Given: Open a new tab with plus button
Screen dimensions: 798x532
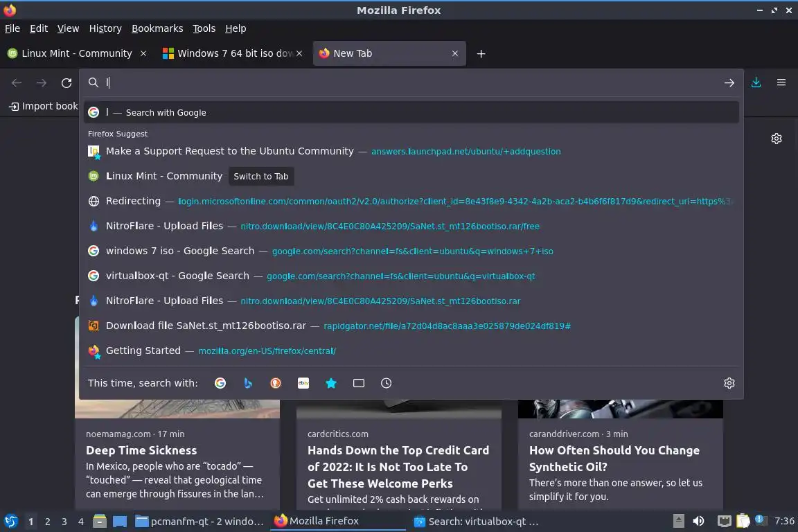Looking at the screenshot, I should coord(481,54).
